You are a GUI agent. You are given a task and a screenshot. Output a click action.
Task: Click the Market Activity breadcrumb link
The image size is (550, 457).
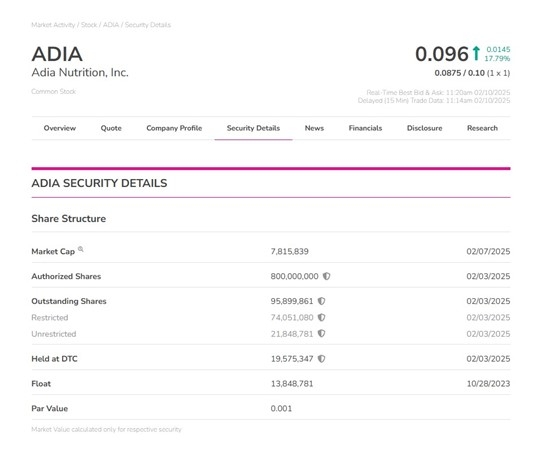tap(53, 25)
